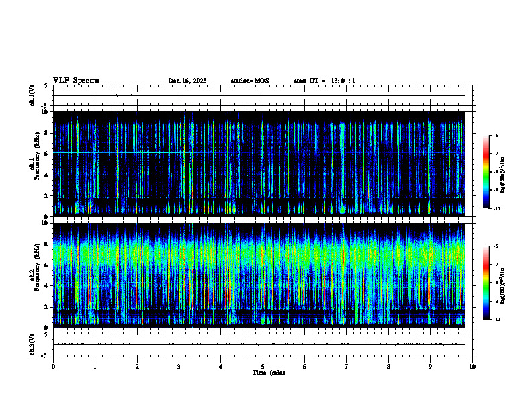Click the ch.1 voltage waveform trace
This screenshot has height=411, width=532.
259,95
